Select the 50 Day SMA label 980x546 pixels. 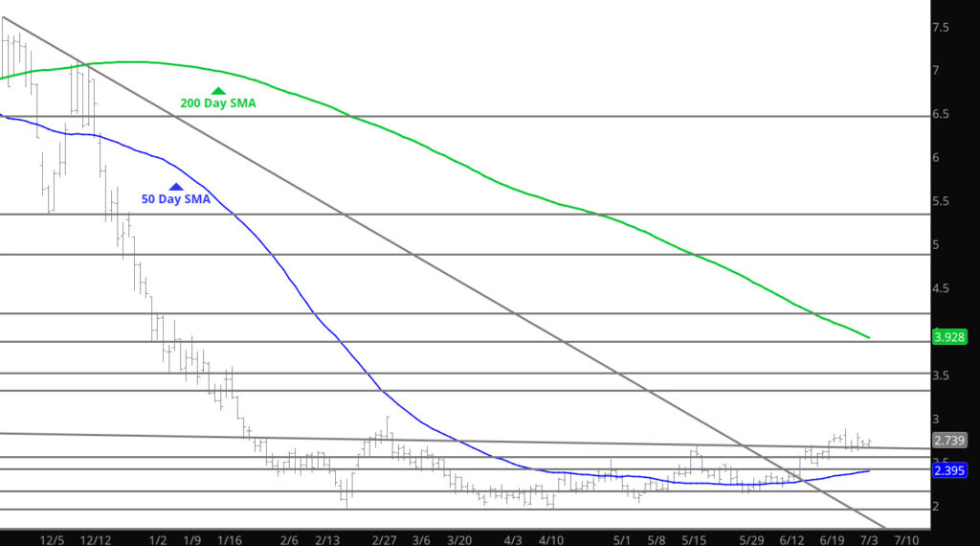[176, 199]
